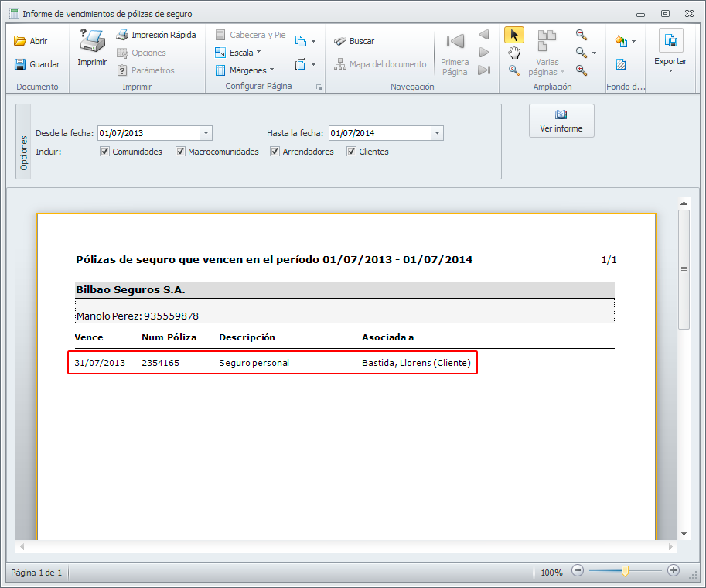Click Manolo Perez: 935559878 contact line
This screenshot has height=588, width=706.
pos(138,316)
